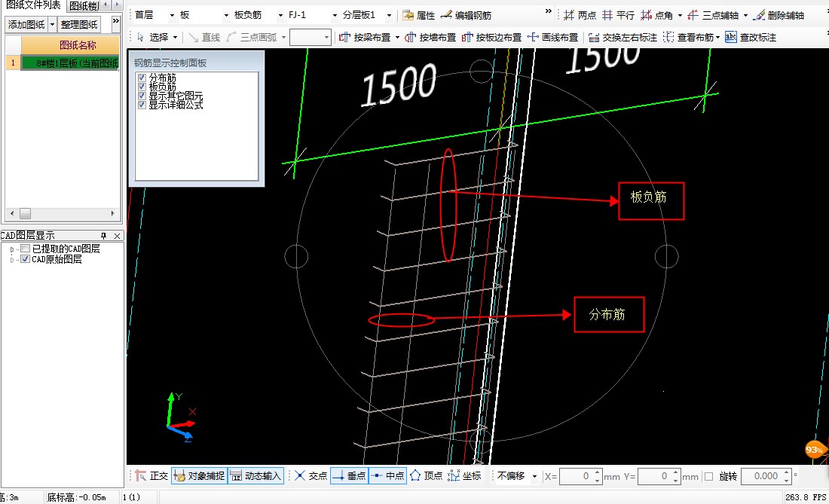Open the 属性 properties tool
This screenshot has width=829, height=504.
419,15
